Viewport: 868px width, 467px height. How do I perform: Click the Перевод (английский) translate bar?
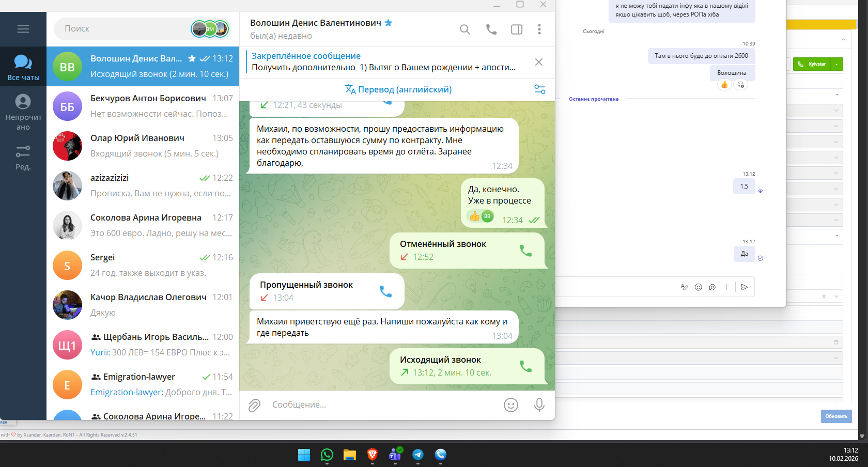pos(398,89)
